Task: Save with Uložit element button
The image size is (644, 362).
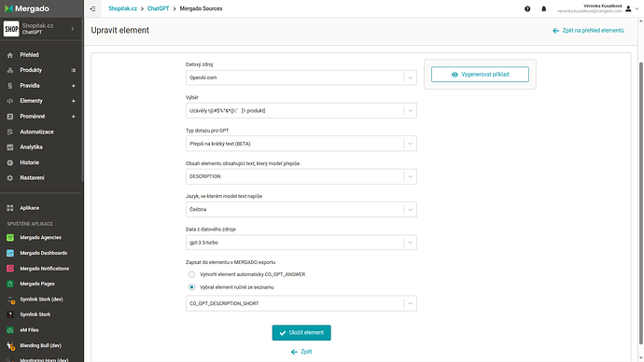Action: (301, 332)
